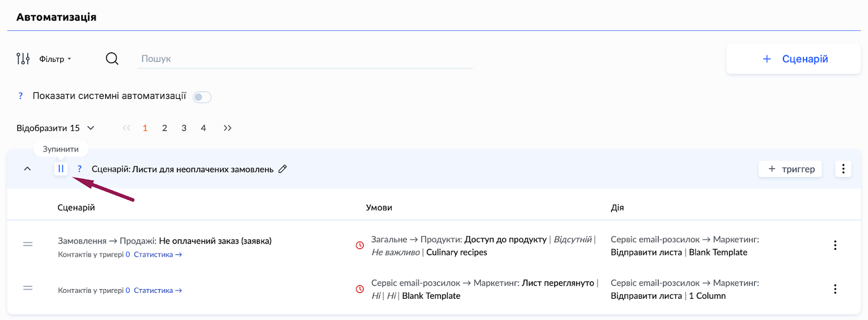Image resolution: width=868 pixels, height=320 pixels.
Task: Open the Фільтр dropdown
Action: pyautogui.click(x=55, y=59)
